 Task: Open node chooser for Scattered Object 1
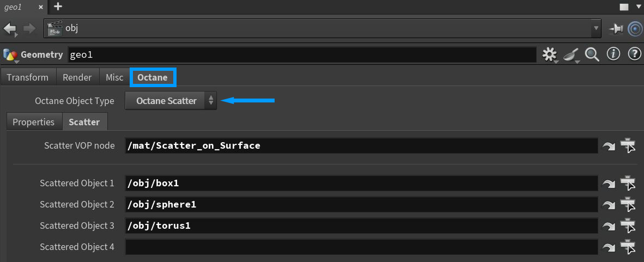point(628,184)
